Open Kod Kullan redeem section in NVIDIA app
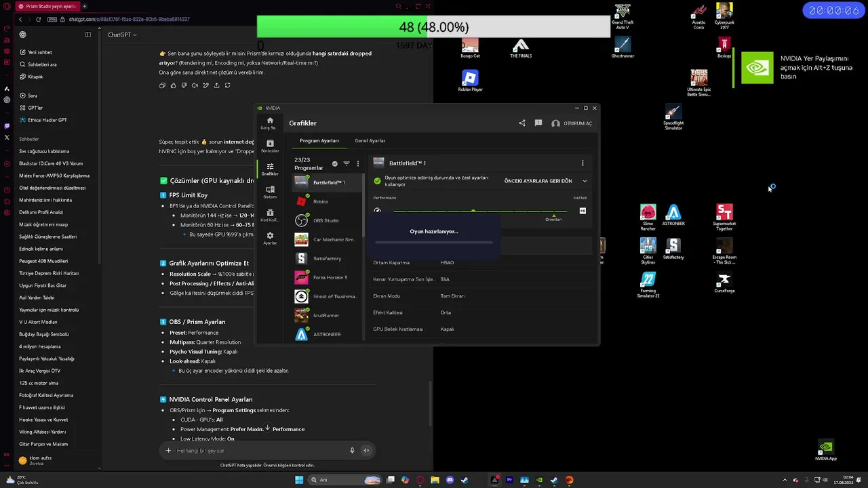This screenshot has height=488, width=868. point(270,216)
